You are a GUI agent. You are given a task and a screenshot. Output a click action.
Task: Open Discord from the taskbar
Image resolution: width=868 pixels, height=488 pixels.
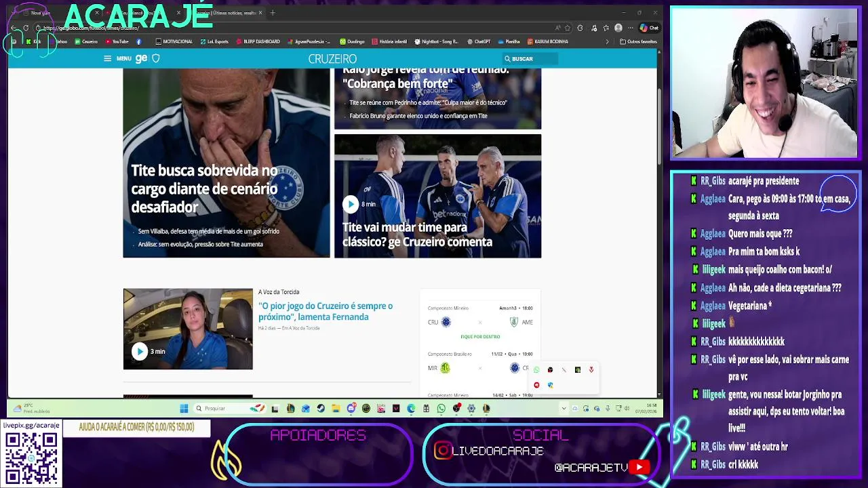pos(351,408)
